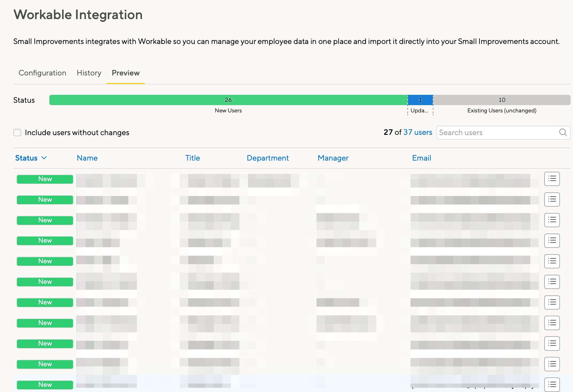Open details list icon for first row
The height and width of the screenshot is (392, 573).
point(552,179)
